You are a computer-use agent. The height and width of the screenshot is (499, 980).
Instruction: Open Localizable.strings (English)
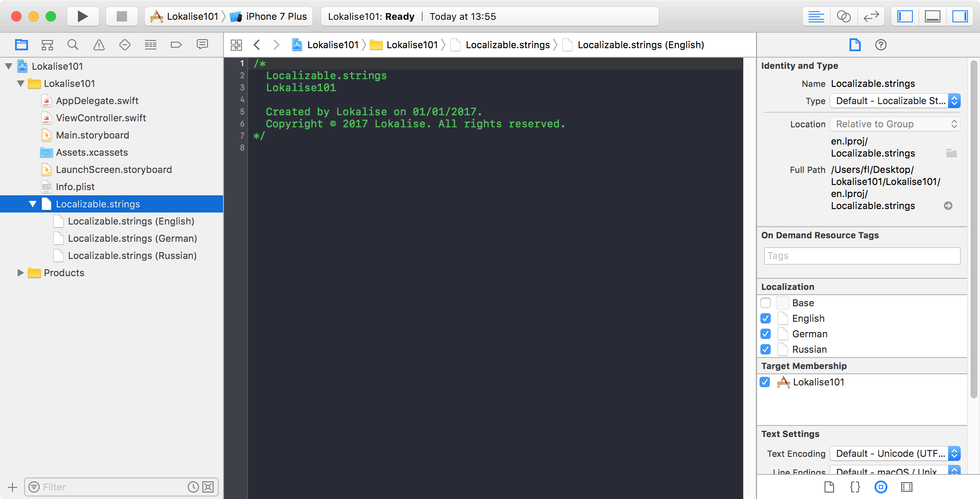pyautogui.click(x=131, y=221)
